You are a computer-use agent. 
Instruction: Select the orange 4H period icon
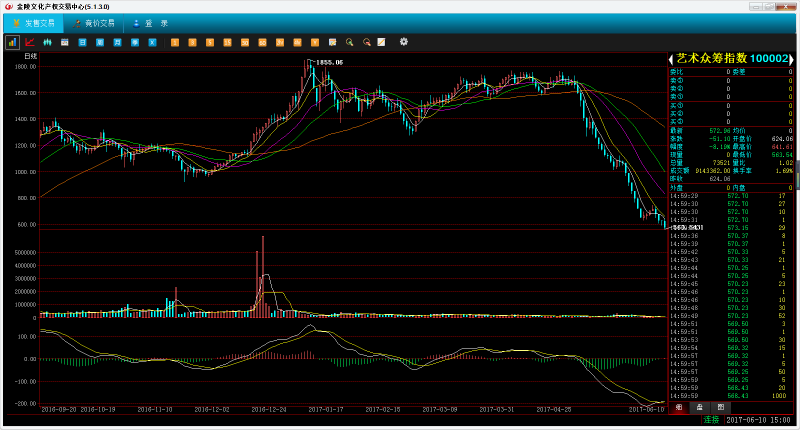[x=297, y=42]
